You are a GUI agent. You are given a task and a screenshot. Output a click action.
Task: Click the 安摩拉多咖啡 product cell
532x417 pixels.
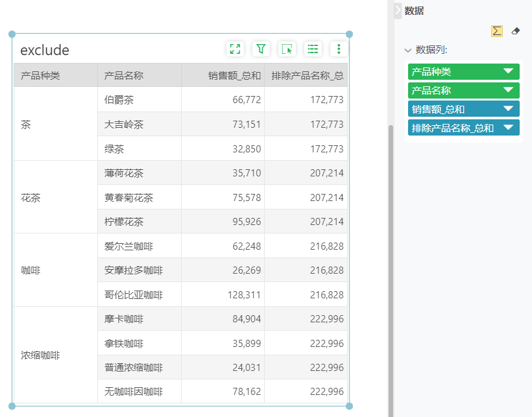[139, 270]
